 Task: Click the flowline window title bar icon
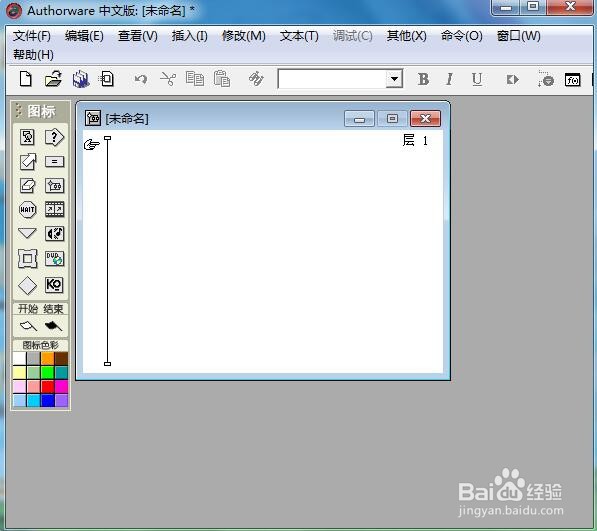click(93, 118)
